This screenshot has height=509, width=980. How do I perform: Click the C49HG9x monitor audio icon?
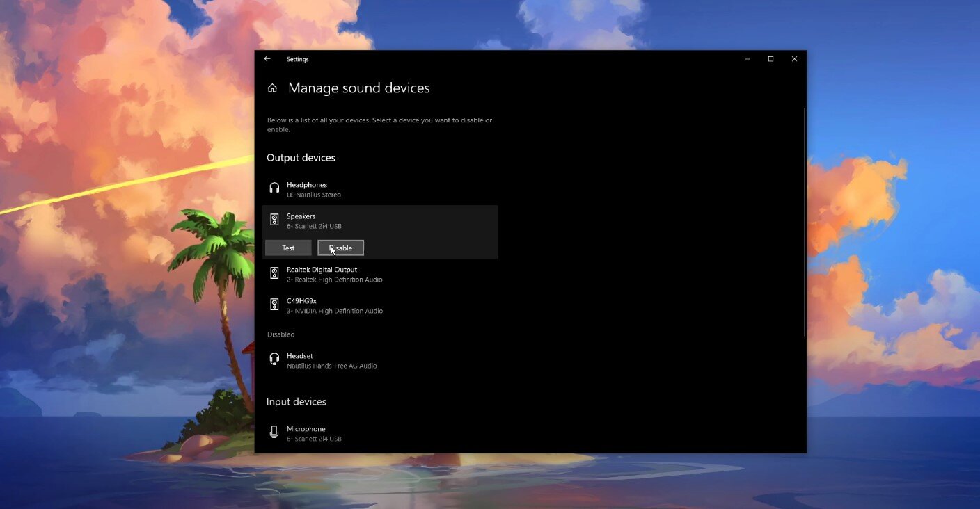pyautogui.click(x=274, y=305)
